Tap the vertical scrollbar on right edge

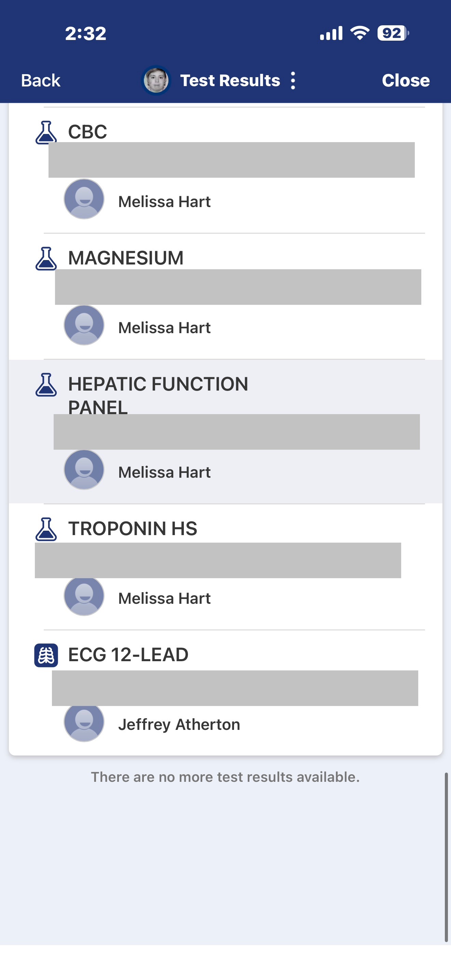coord(446,856)
